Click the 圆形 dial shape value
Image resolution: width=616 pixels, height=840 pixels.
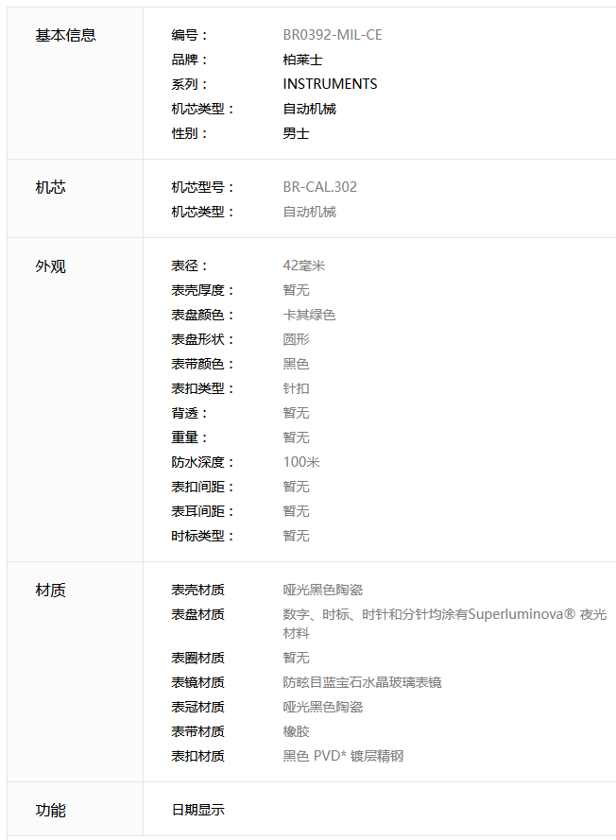(297, 339)
